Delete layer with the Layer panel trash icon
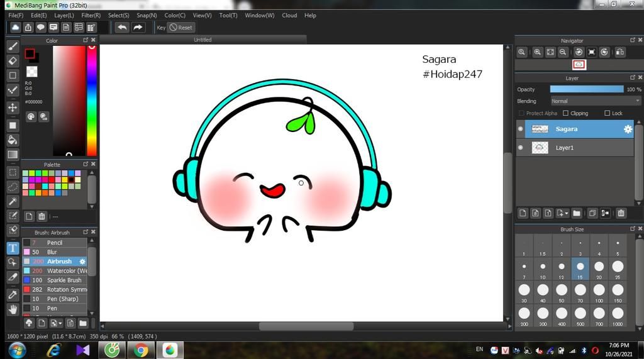Viewport: 644px width, 359px height. click(x=621, y=213)
